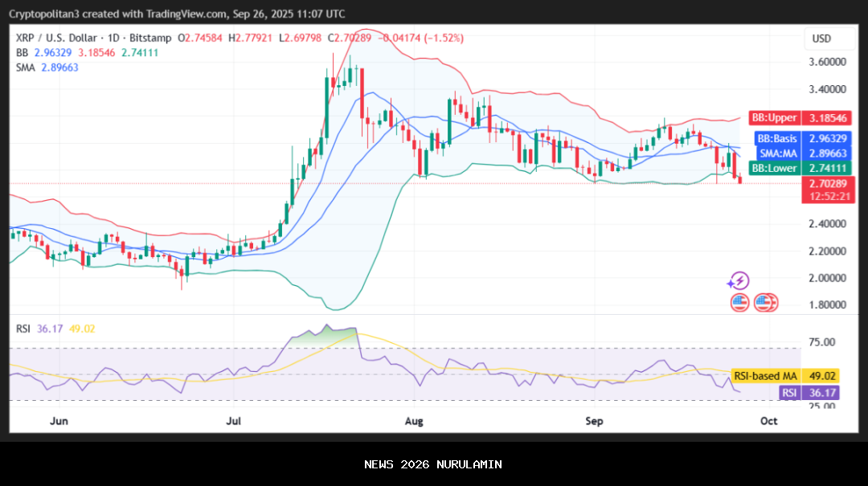
Task: Click the purple lightning event icon
Action: [738, 281]
